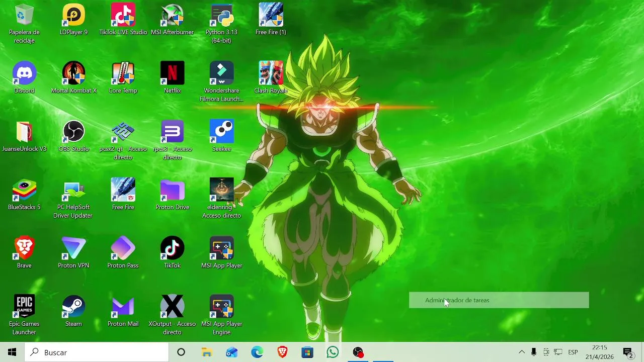Select the XOutput Acceso directo shortcut
The width and height of the screenshot is (644, 362).
172,315
